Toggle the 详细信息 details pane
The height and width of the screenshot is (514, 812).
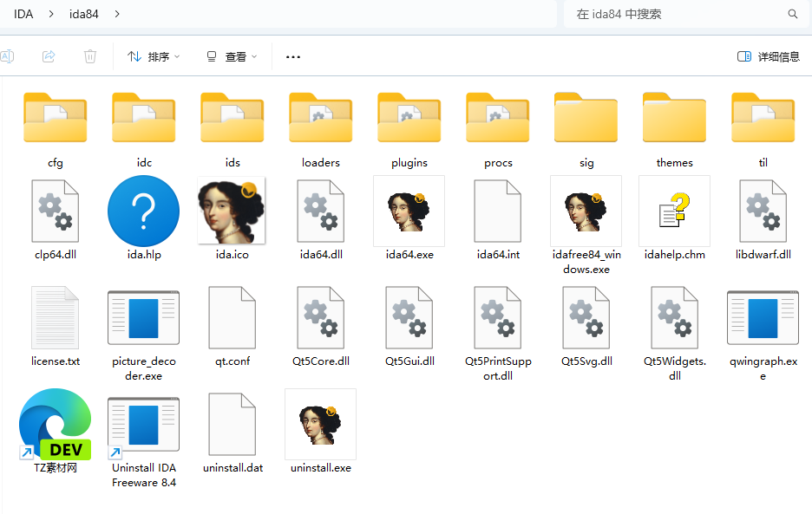point(769,56)
